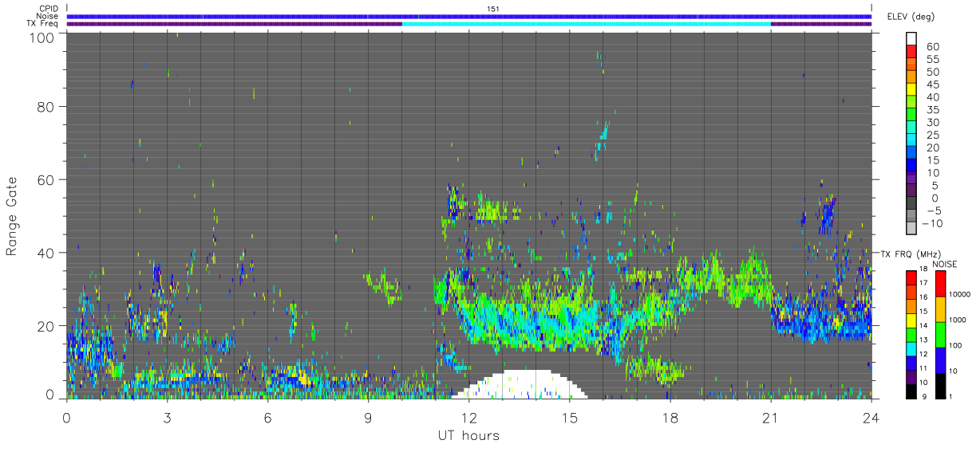This screenshot has height=452, width=980.
Task: Click the '6' tick label on UT hours axis
Action: click(x=267, y=417)
